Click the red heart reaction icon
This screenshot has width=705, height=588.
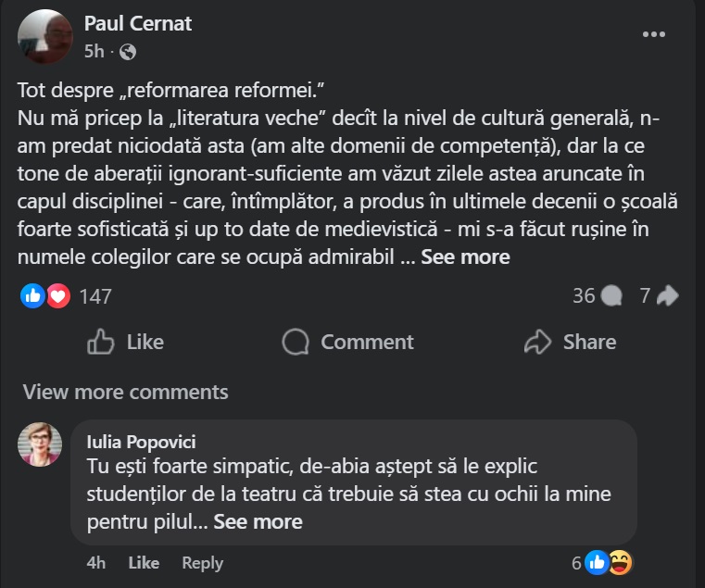(x=57, y=296)
